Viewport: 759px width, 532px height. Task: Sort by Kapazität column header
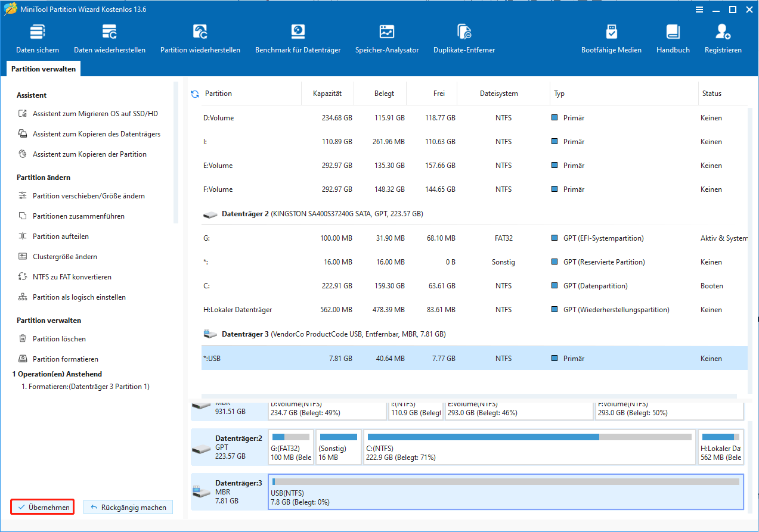coord(327,94)
